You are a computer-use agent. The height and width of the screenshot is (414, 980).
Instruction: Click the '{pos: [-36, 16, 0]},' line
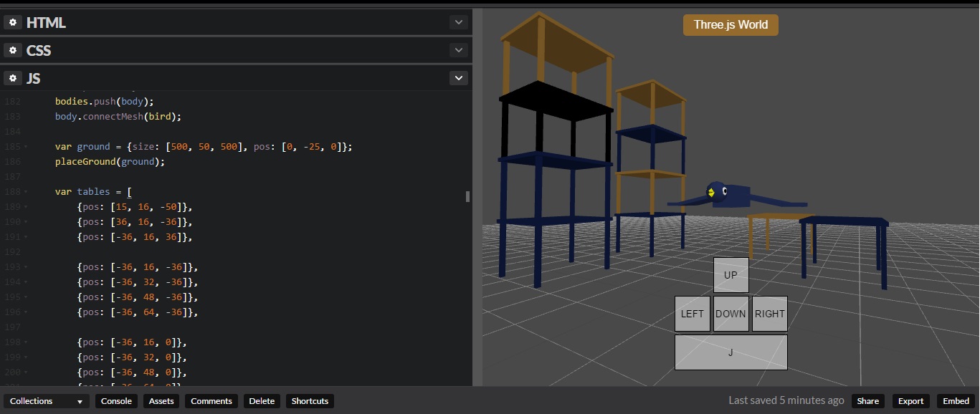pos(133,342)
